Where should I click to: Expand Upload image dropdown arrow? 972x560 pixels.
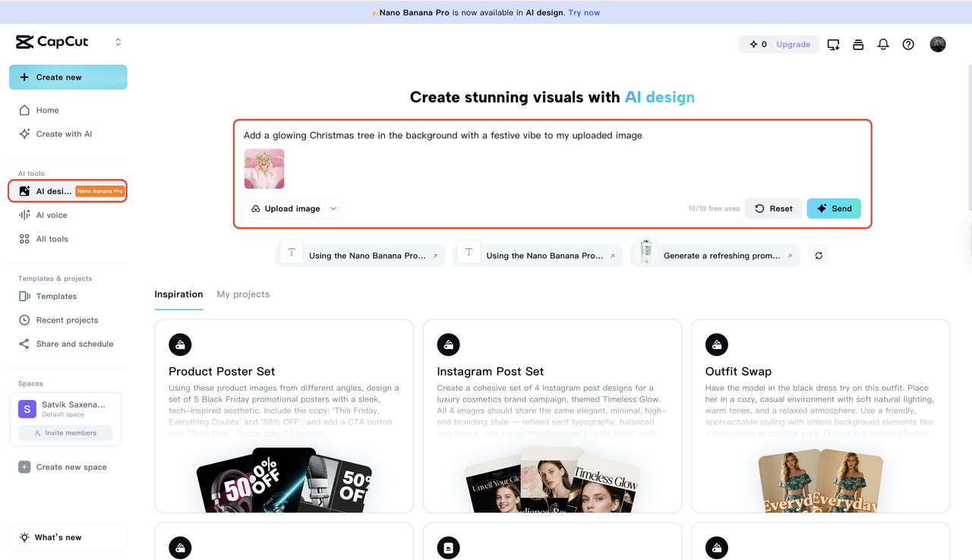[x=333, y=209]
